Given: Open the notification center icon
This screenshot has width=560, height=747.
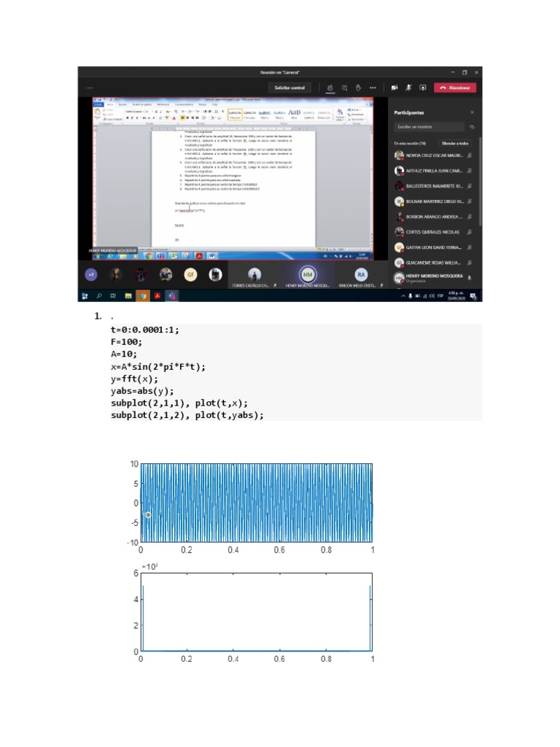Looking at the screenshot, I should point(472,296).
